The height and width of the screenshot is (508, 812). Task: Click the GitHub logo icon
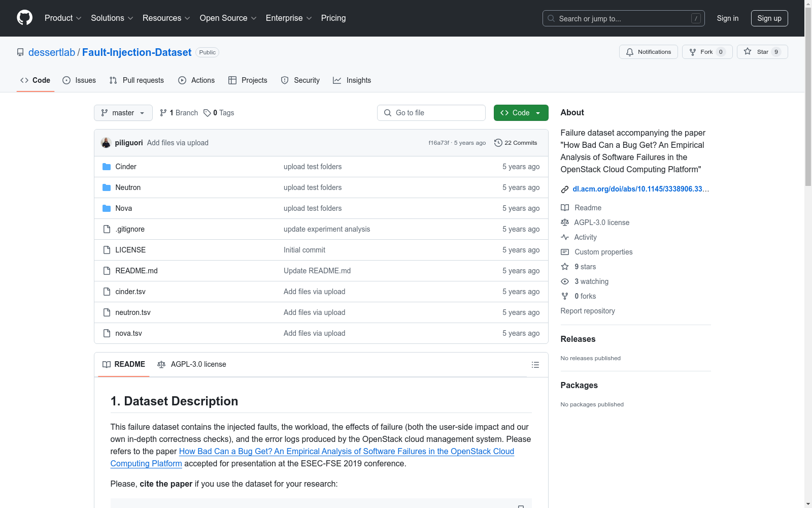click(24, 18)
